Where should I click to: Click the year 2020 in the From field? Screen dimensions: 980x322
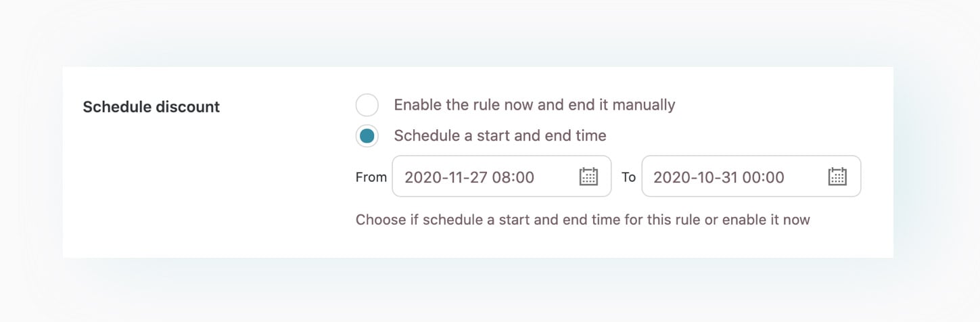click(x=421, y=177)
